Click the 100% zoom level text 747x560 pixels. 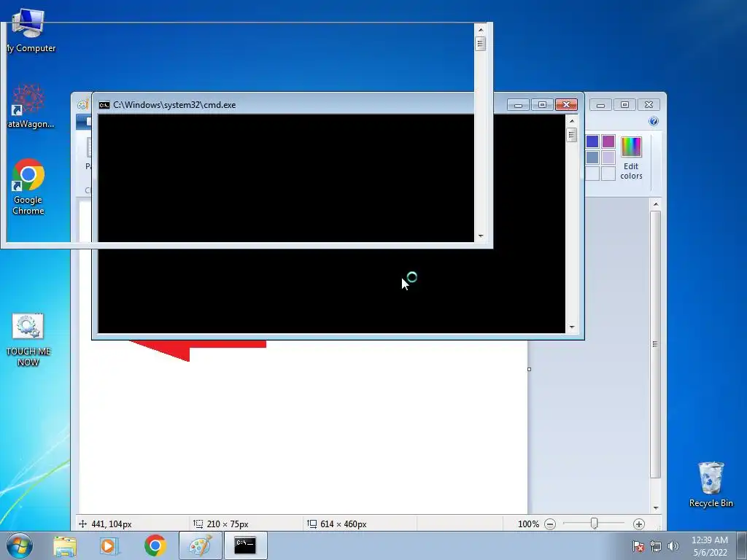pyautogui.click(x=528, y=524)
